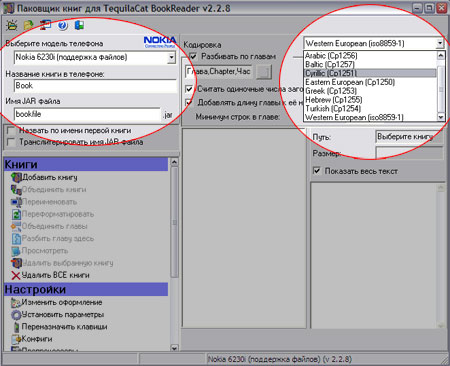Open the encoding dropdown arrow

(x=440, y=43)
